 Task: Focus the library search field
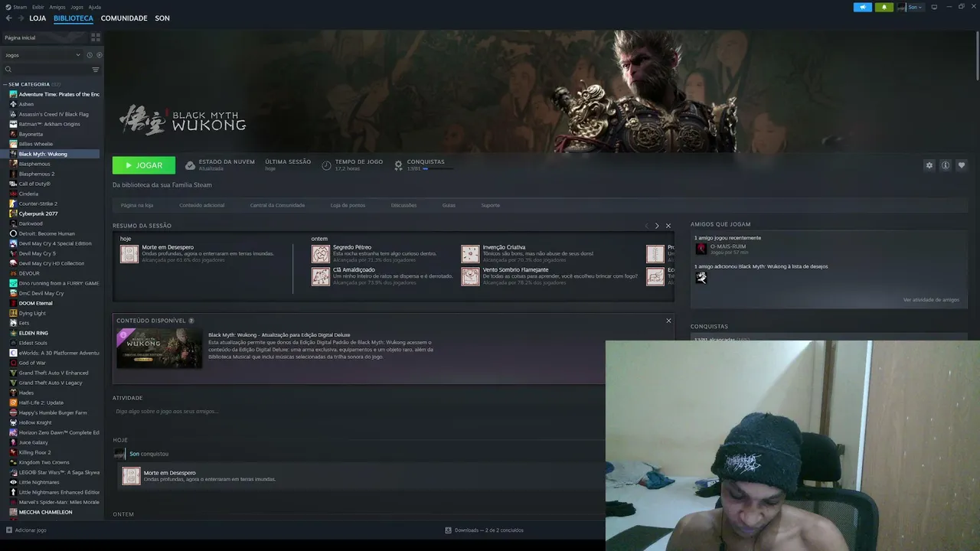point(51,70)
